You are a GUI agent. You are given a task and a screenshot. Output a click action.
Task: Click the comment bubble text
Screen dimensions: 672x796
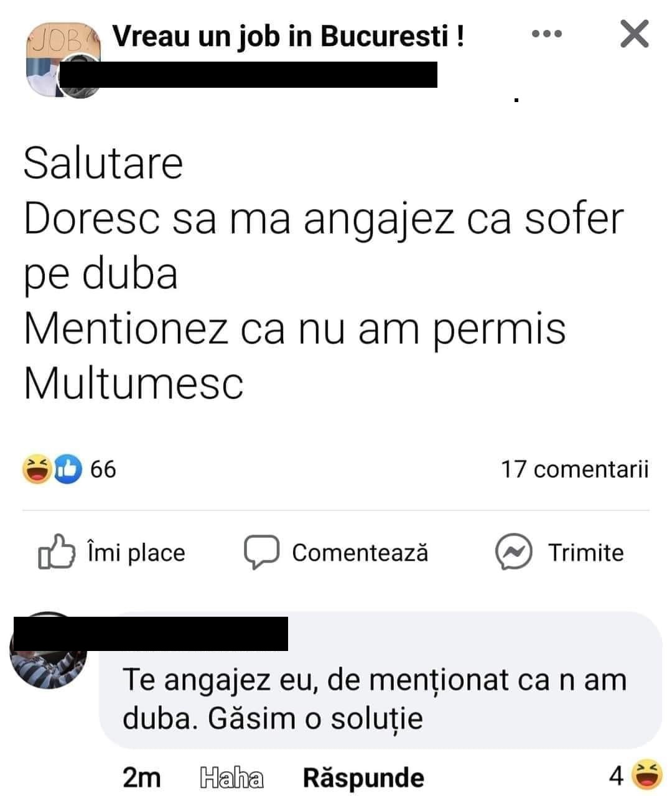click(374, 698)
